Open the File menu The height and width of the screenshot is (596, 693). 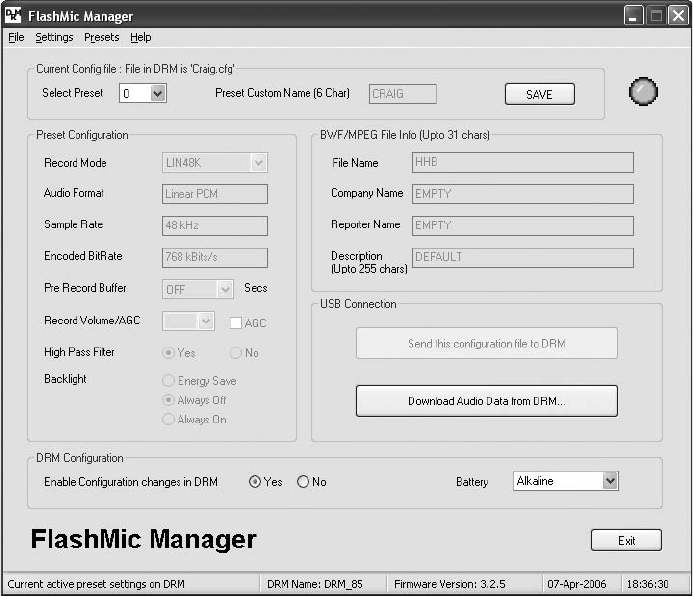tap(16, 37)
